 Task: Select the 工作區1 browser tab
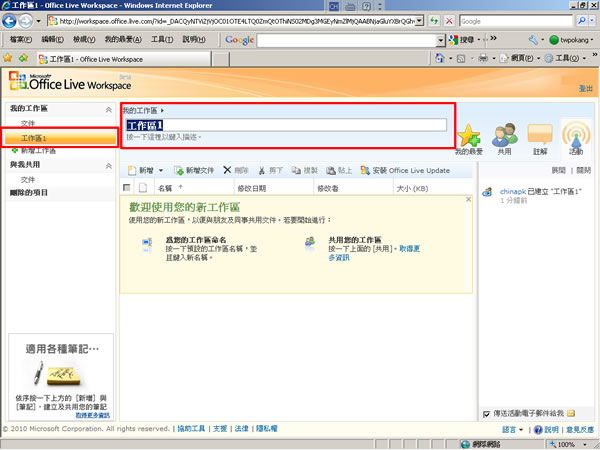[x=124, y=59]
